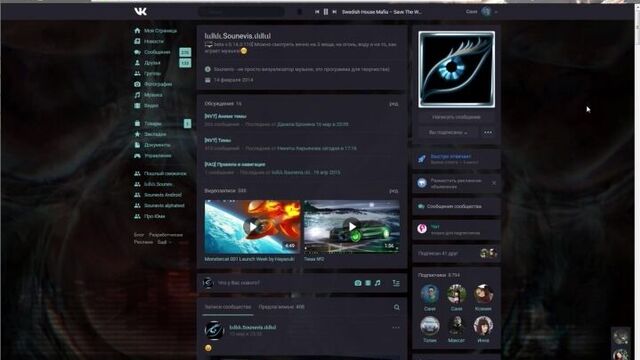Click header search field
Image resolution: width=640 pixels, height=360 pixels.
[x=241, y=12]
